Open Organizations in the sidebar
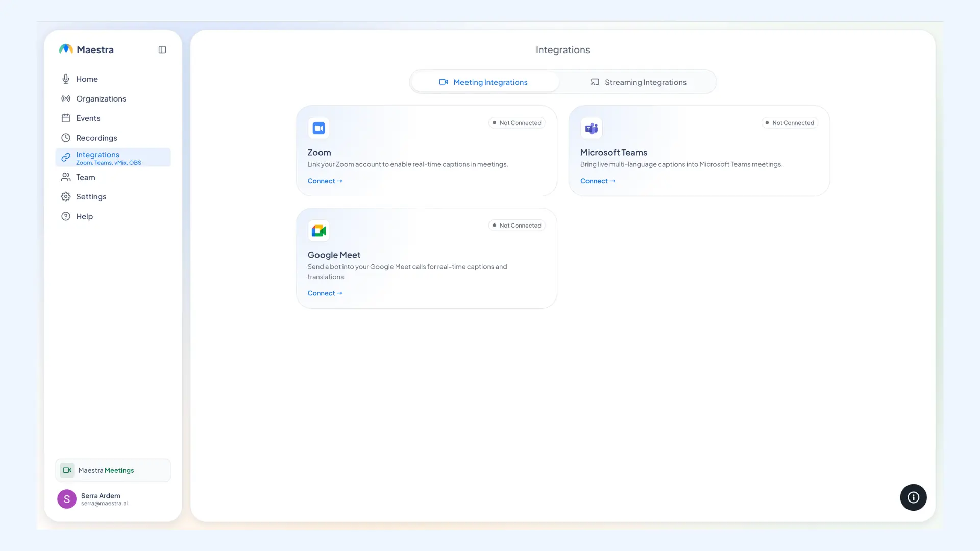This screenshot has width=980, height=551. pos(113,98)
